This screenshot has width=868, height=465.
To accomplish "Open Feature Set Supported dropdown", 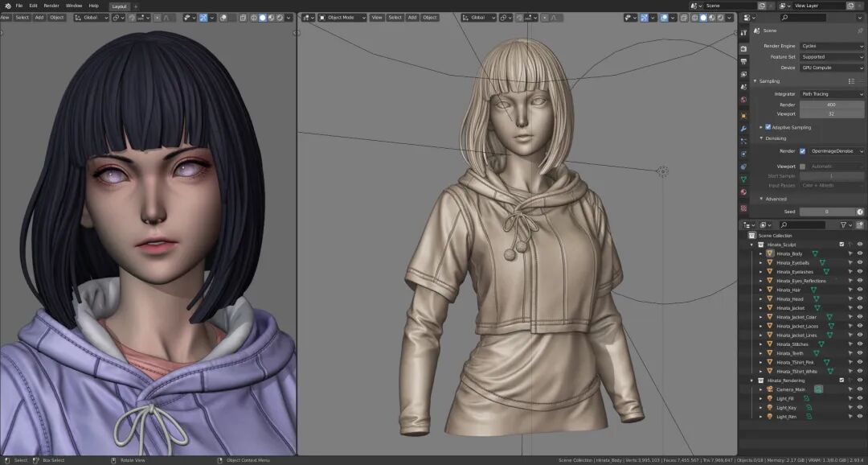I will tap(832, 56).
